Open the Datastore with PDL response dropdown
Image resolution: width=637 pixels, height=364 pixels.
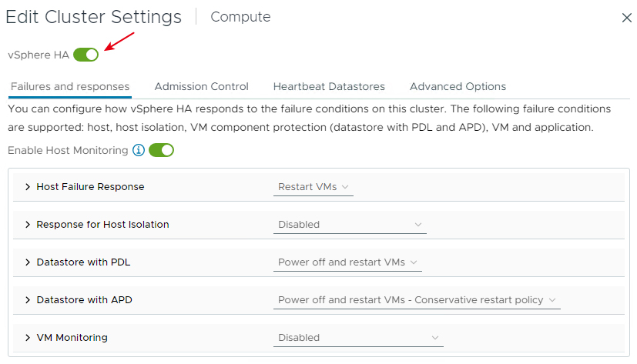tap(347, 262)
